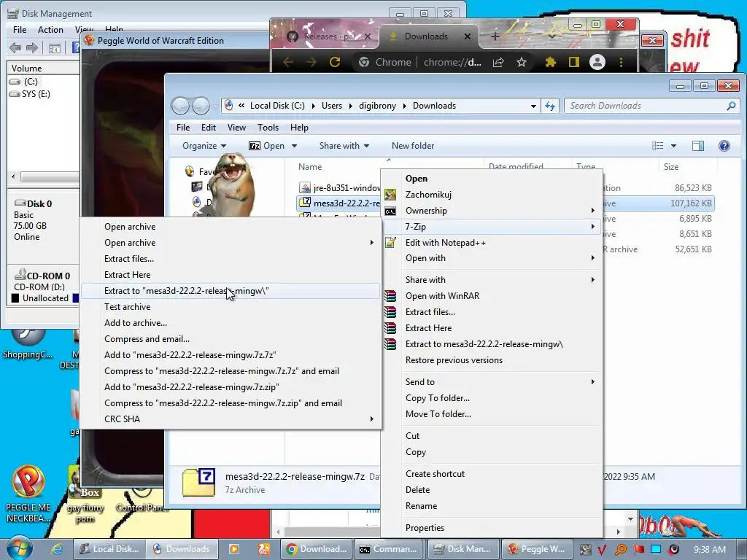
Task: Click the Size column header
Action: tap(671, 167)
